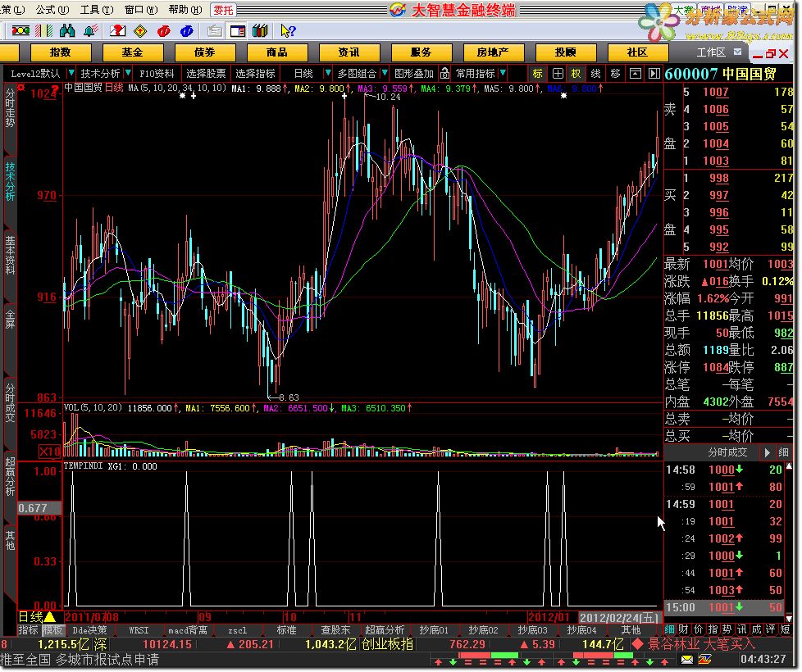The height and width of the screenshot is (672, 802).
Task: Open the alarm bell alert icon
Action: point(90,31)
